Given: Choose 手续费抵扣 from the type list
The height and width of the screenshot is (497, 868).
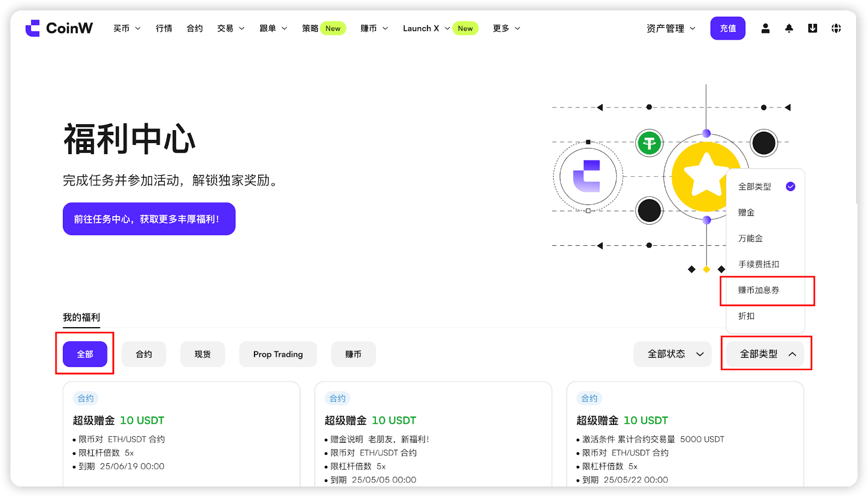Looking at the screenshot, I should pos(765,264).
